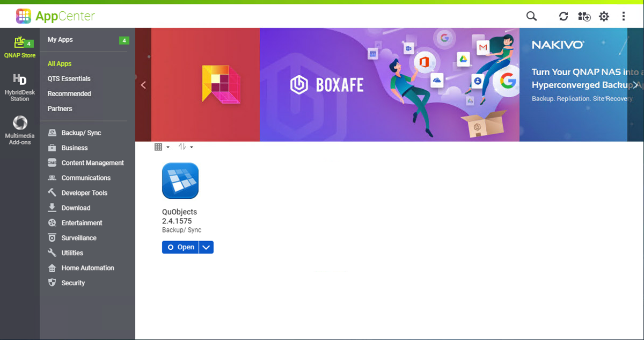Open the three-dot more menu

pos(624,16)
